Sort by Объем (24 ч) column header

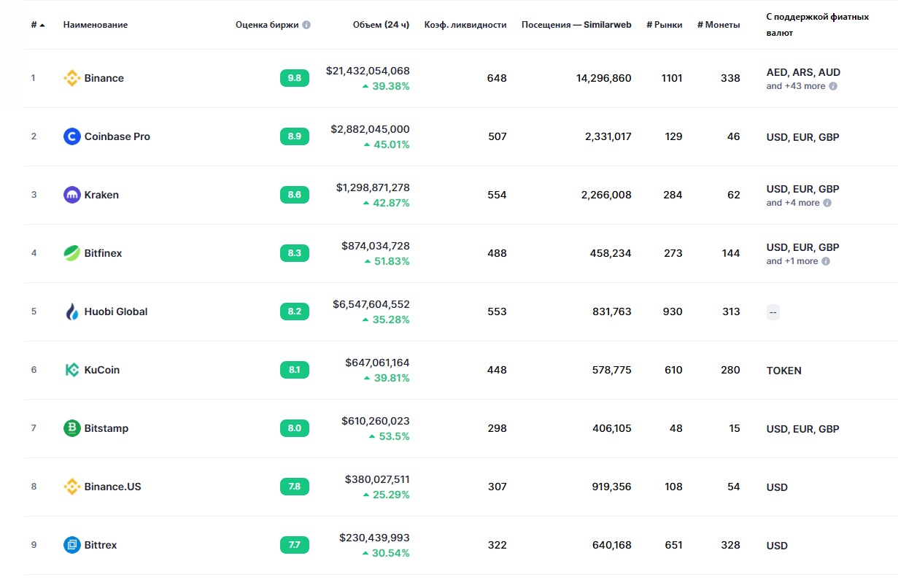tap(381, 25)
